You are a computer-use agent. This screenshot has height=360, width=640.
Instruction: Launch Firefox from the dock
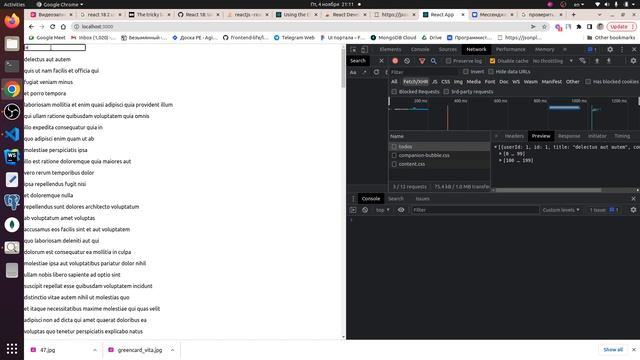tap(12, 21)
